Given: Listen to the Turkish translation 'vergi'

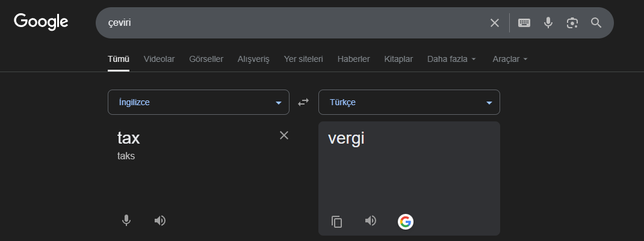Looking at the screenshot, I should tap(370, 221).
